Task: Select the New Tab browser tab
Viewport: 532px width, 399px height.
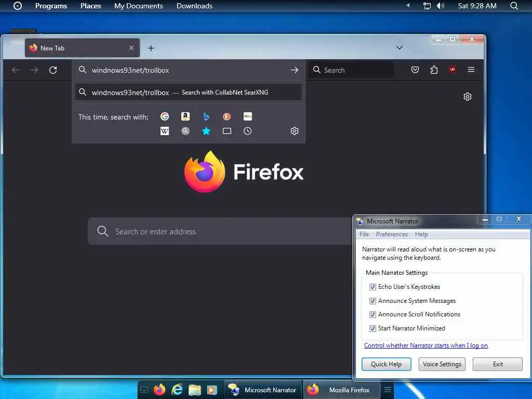Action: pyautogui.click(x=82, y=48)
